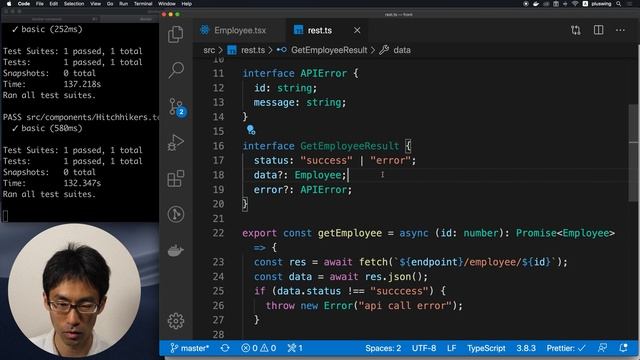Click the tools indicator showing 1

(295, 348)
